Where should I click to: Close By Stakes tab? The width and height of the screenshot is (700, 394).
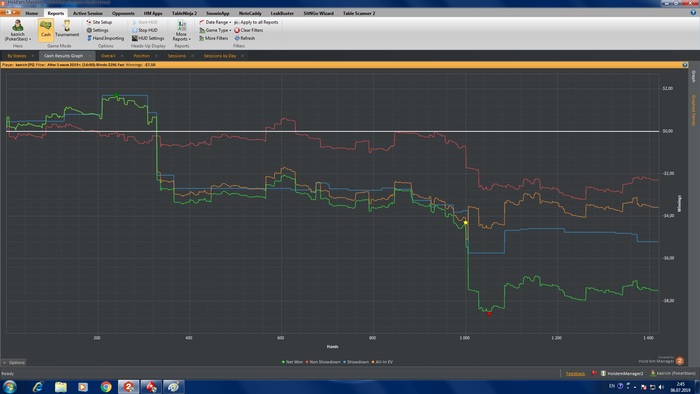point(33,56)
